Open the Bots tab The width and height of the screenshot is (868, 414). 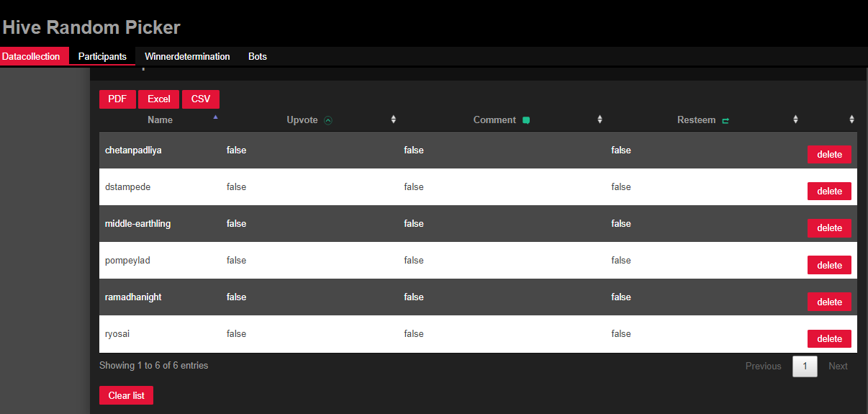(258, 56)
